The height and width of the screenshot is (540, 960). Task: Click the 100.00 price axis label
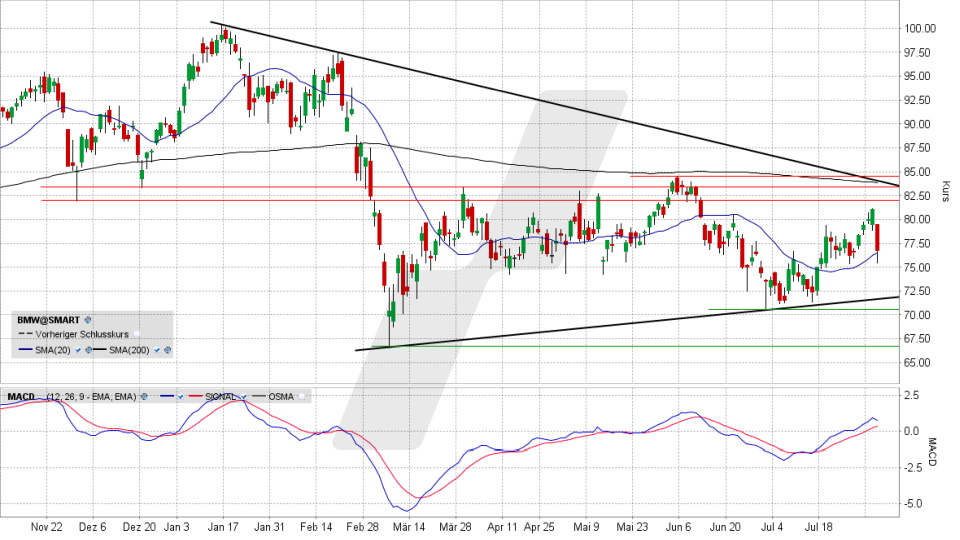[920, 28]
